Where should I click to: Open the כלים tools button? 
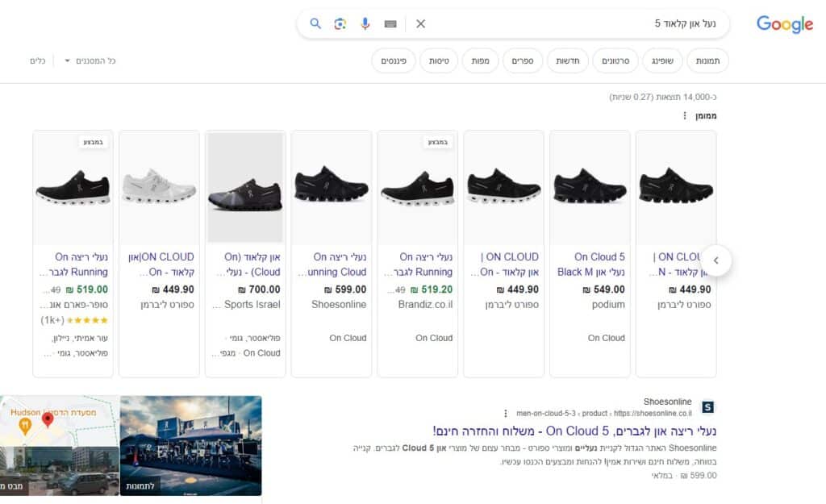pos(37,60)
